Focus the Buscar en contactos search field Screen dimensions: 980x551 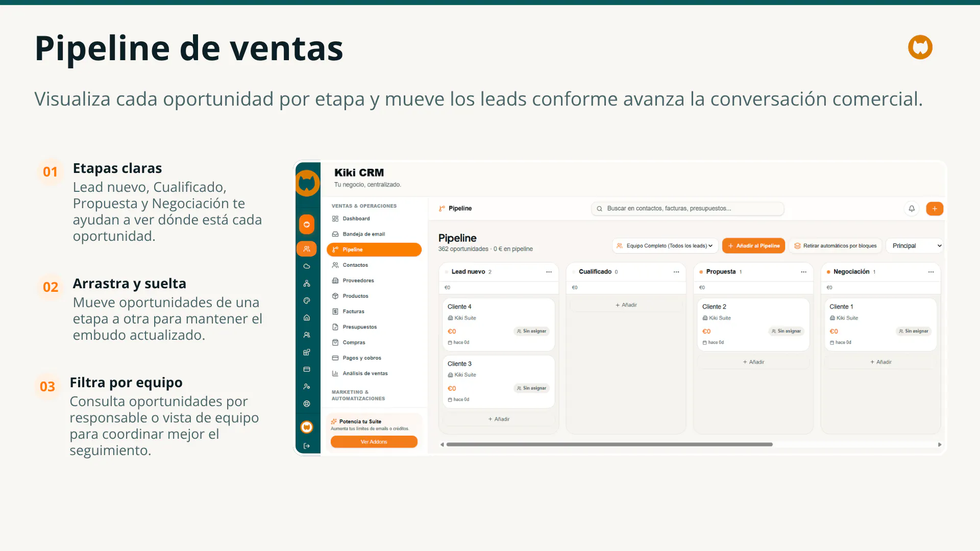tap(688, 209)
